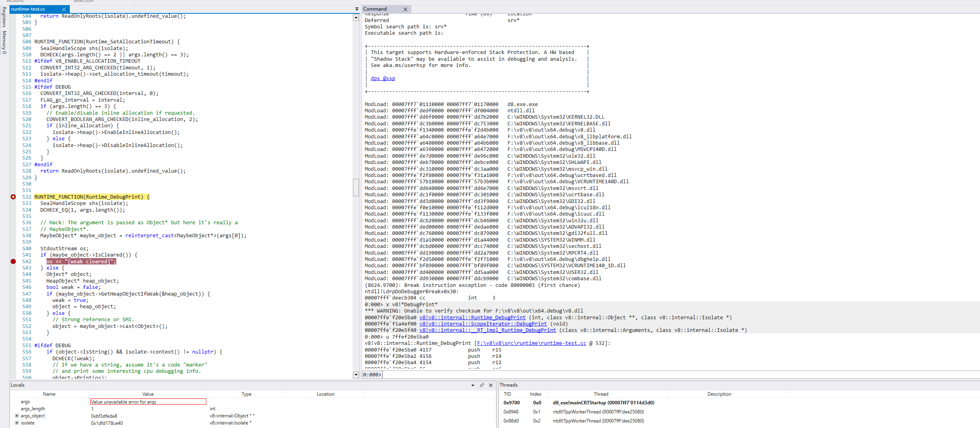Close the Locals panel
Image resolution: width=980 pixels, height=428 pixels.
(x=491, y=385)
